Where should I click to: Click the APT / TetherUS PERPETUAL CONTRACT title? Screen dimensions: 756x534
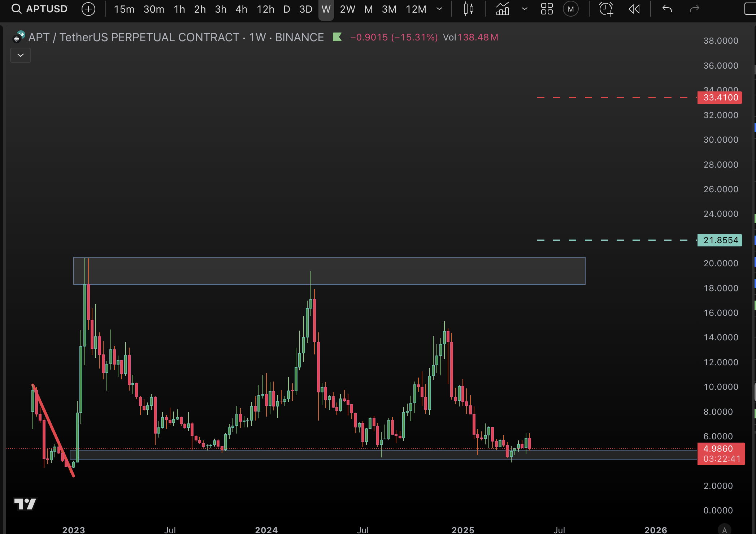[x=134, y=37]
